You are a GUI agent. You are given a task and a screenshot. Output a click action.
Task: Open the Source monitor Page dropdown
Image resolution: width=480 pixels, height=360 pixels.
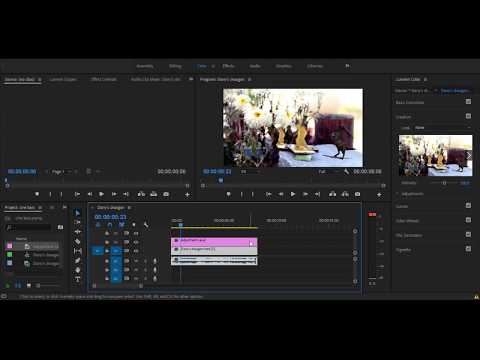pos(61,172)
